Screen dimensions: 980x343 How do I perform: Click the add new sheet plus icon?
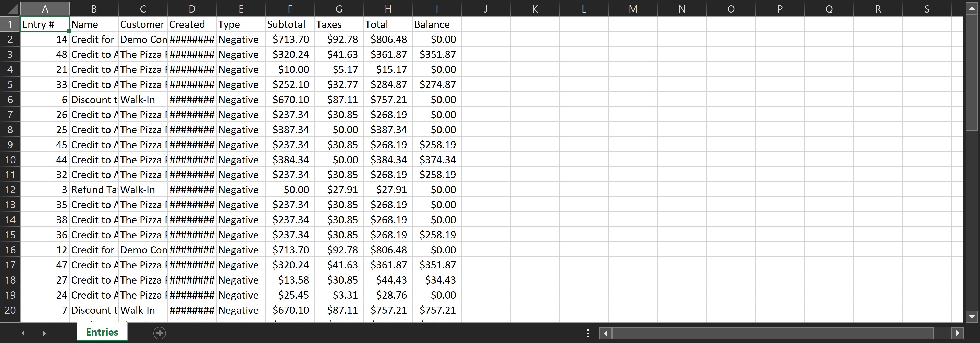pos(160,334)
